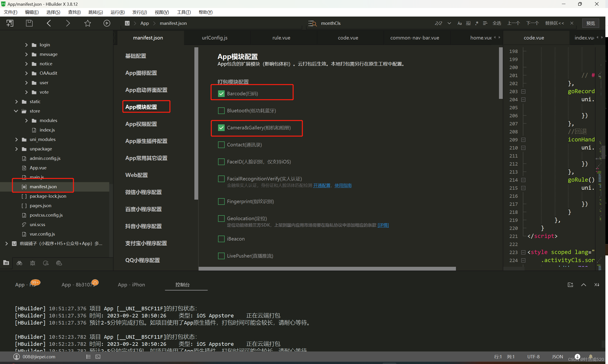
Task: Close the search bar with X
Action: [572, 23]
